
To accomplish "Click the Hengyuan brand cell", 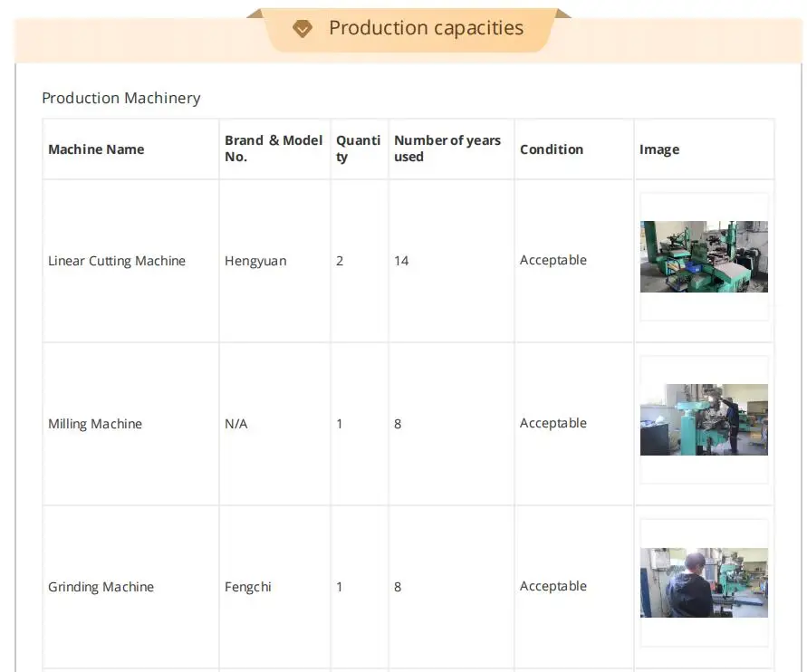I will coord(255,261).
